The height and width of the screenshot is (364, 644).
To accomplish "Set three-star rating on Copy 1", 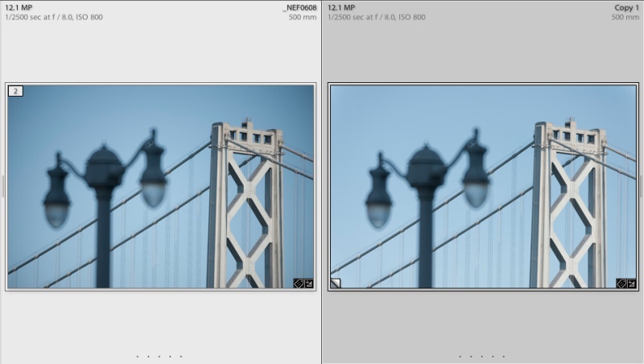I will click(x=481, y=356).
